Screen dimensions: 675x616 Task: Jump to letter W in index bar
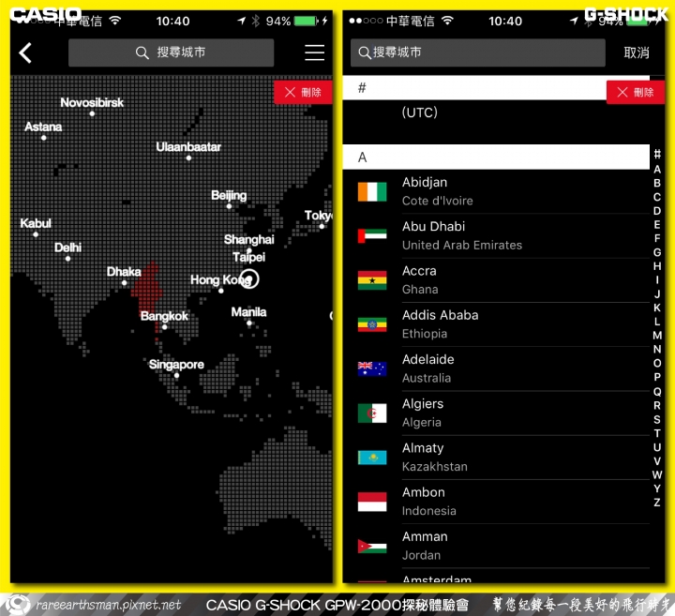(x=657, y=474)
